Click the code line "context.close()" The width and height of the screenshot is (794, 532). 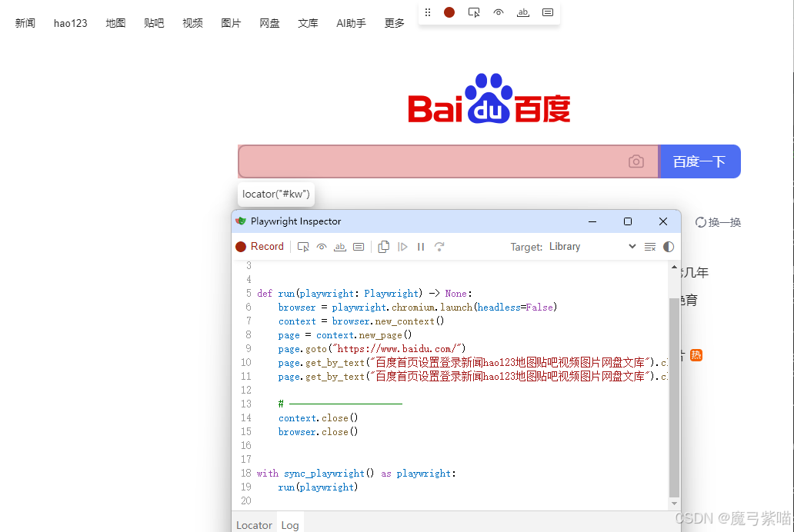point(318,418)
